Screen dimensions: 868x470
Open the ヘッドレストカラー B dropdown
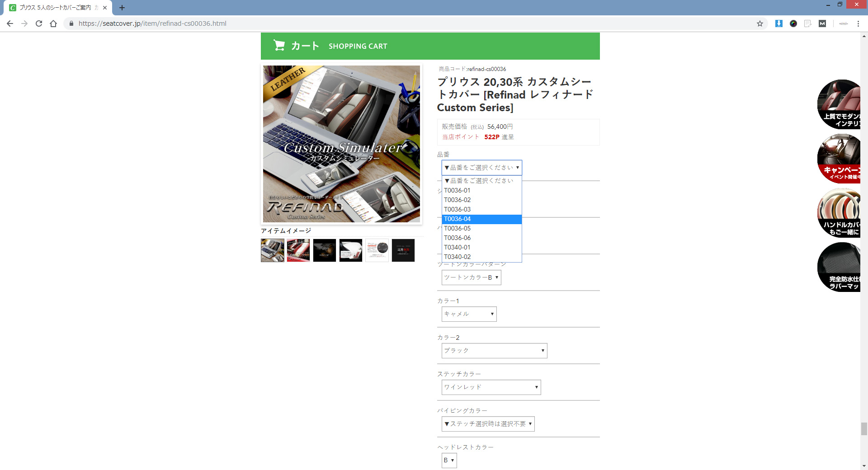tap(449, 461)
